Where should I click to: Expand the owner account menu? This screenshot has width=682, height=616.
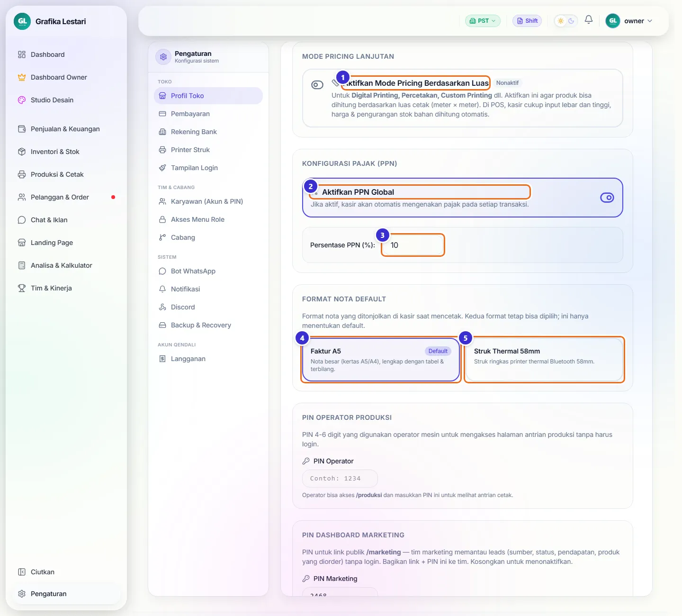629,21
